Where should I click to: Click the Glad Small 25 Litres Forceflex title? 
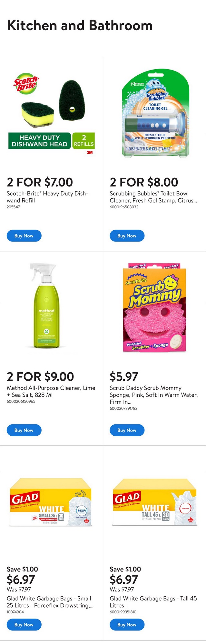pos(50,602)
